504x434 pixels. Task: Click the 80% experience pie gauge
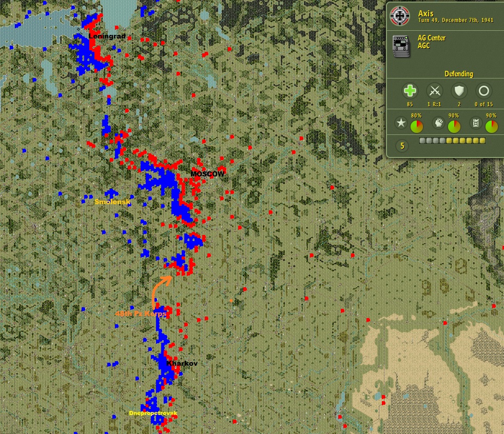click(x=417, y=127)
